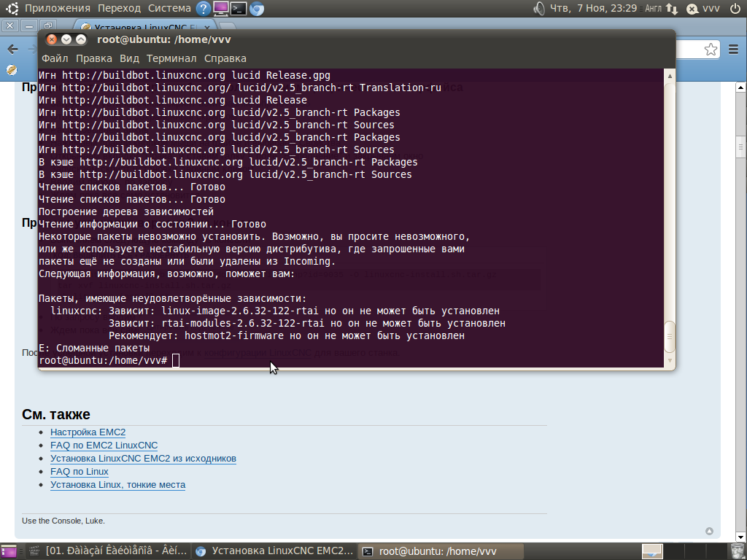
Task: Open the network connections indicator
Action: 672,9
